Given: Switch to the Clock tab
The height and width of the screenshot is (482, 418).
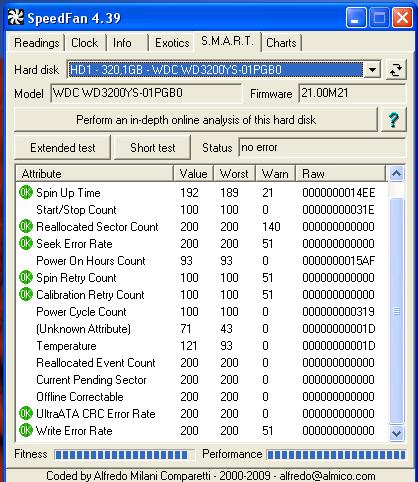Looking at the screenshot, I should pos(85,43).
